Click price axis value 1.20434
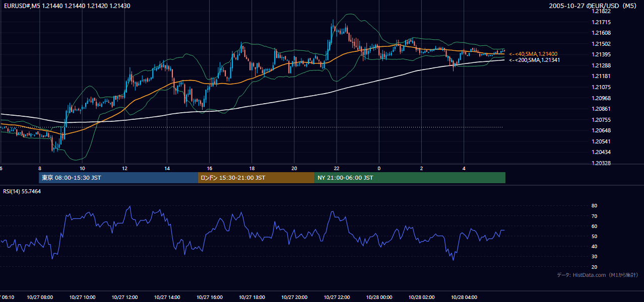The image size is (644, 302). pos(601,152)
